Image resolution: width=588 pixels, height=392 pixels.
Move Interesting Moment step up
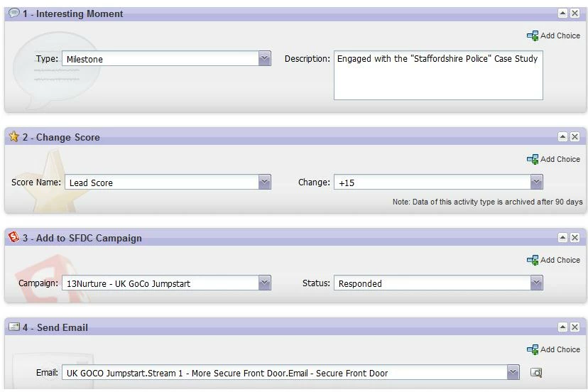point(562,13)
